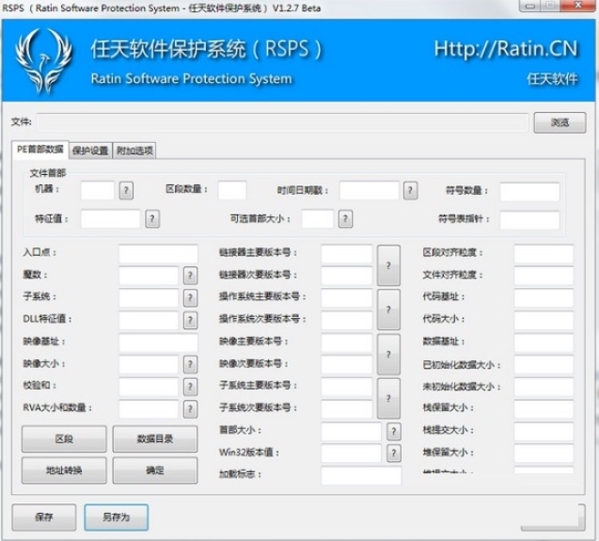
Task: Click the ? help button next to 魔数
Action: 190,276
